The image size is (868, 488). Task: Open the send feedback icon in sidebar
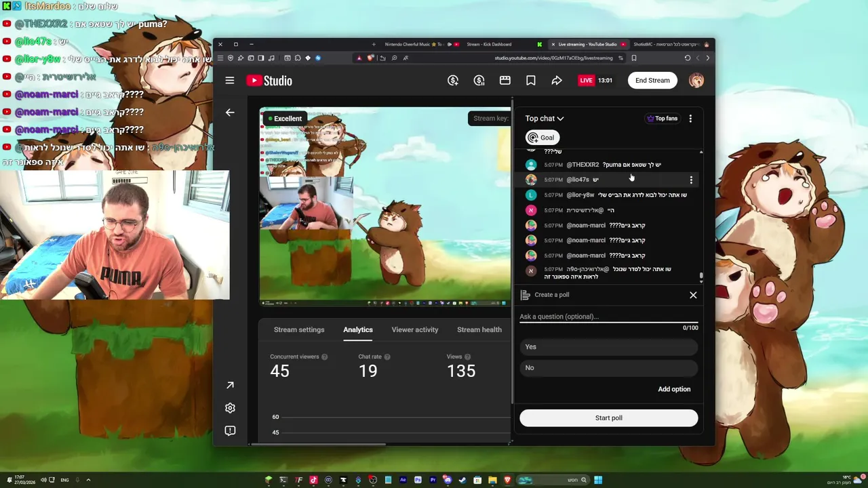(x=230, y=430)
